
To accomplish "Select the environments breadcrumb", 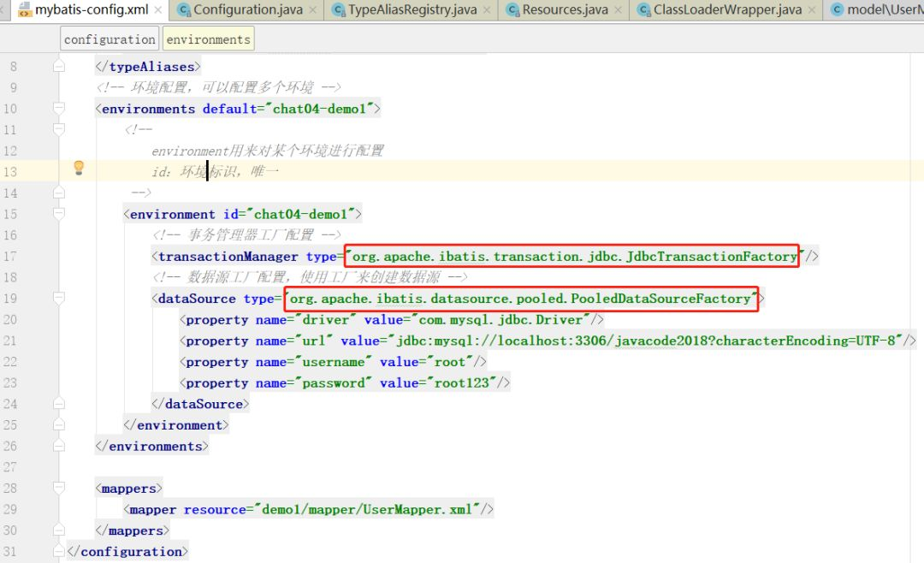I will point(208,39).
